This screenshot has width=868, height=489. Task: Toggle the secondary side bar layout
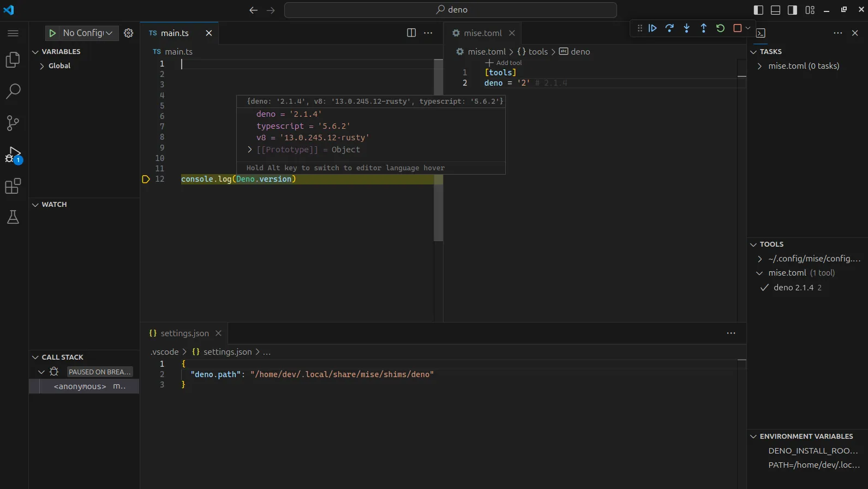pos(792,10)
